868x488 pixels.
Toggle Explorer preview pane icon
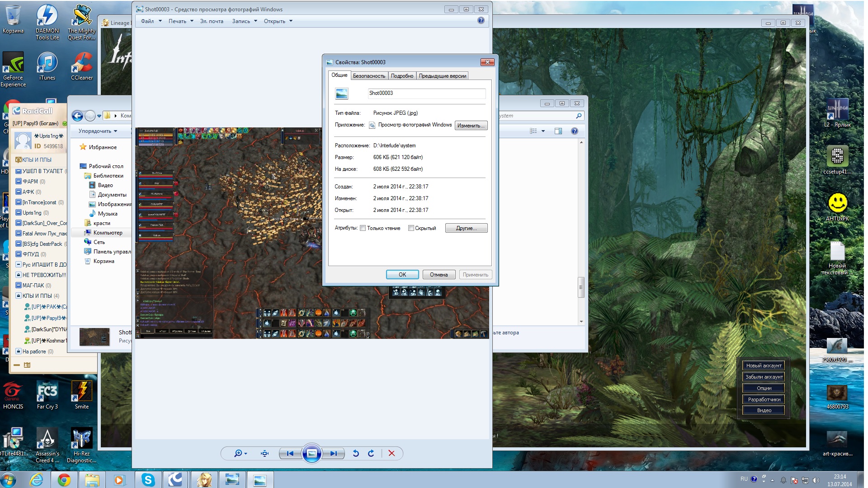click(x=558, y=131)
